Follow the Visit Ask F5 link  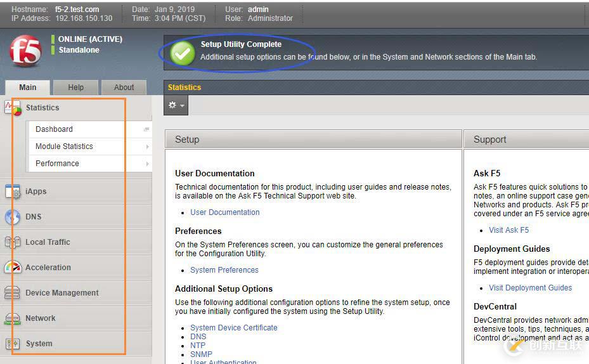pos(508,230)
